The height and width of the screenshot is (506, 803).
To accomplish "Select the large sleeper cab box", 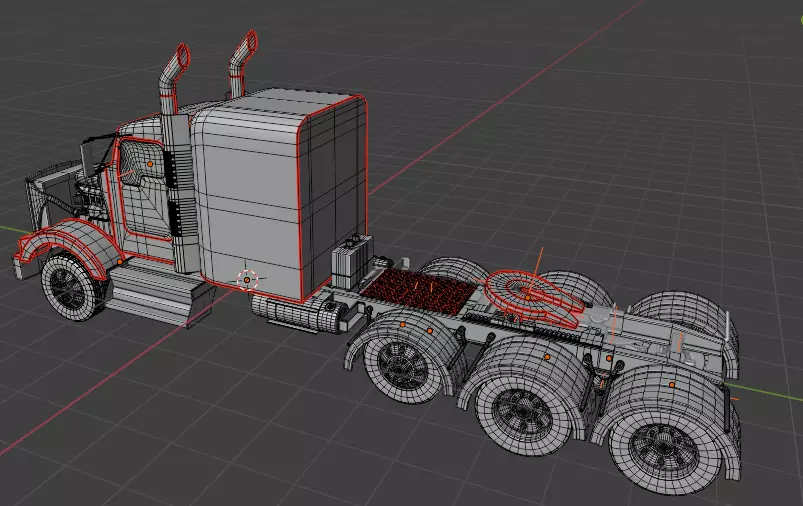I will coord(280,197).
